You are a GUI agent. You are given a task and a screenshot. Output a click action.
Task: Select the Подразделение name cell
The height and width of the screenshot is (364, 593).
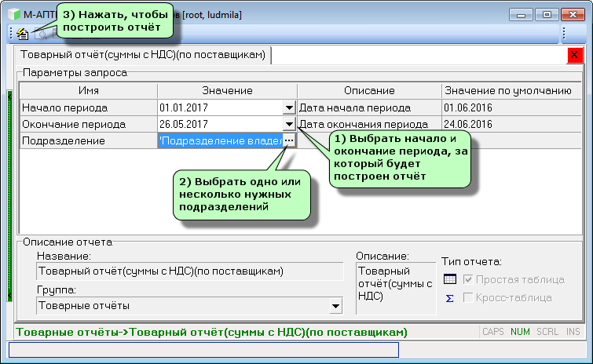(89, 141)
